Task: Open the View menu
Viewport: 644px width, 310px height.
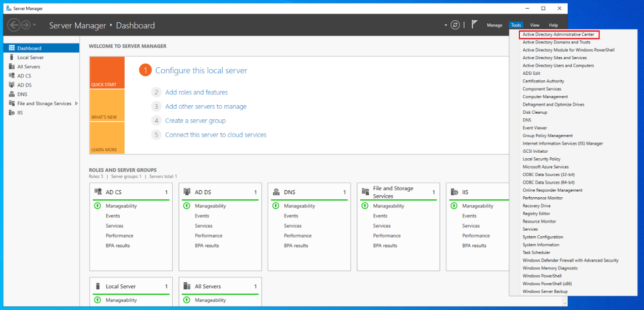Action: [534, 25]
